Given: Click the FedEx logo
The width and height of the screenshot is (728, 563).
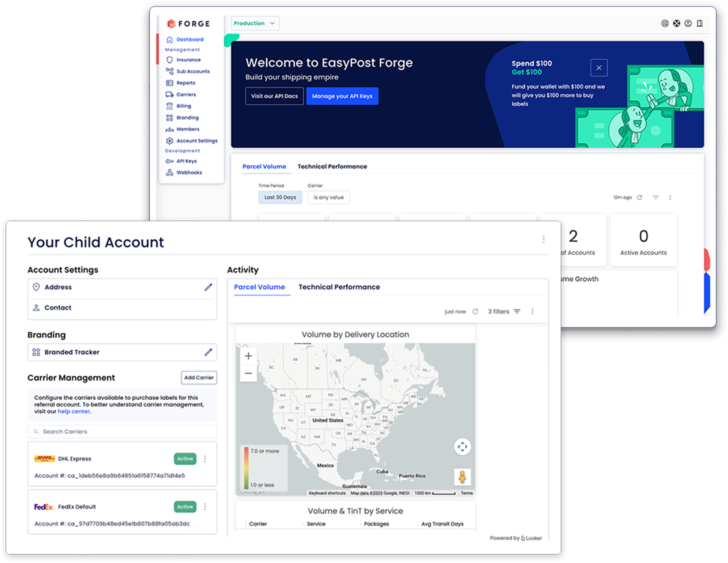Looking at the screenshot, I should click(x=45, y=507).
